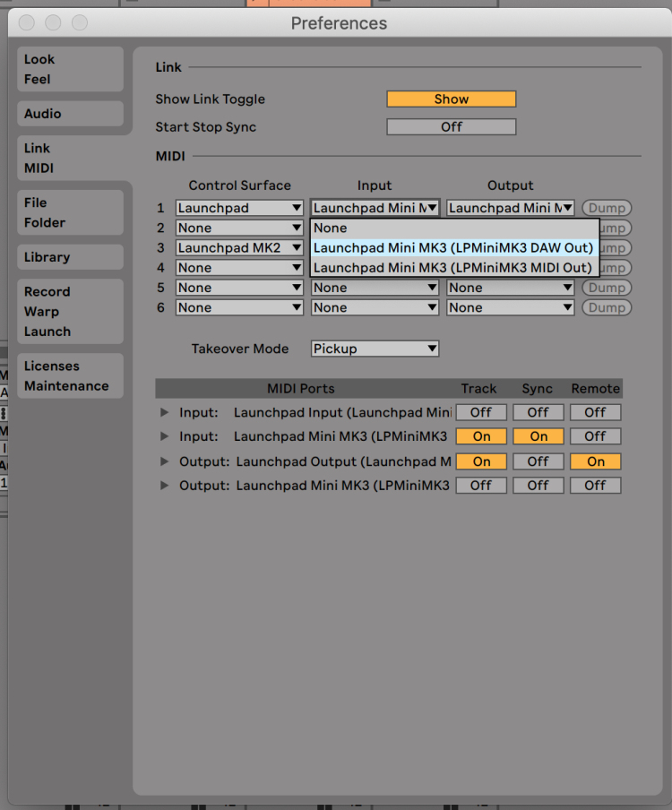Expand the Launchpad Mini MK3 input row

[x=164, y=436]
